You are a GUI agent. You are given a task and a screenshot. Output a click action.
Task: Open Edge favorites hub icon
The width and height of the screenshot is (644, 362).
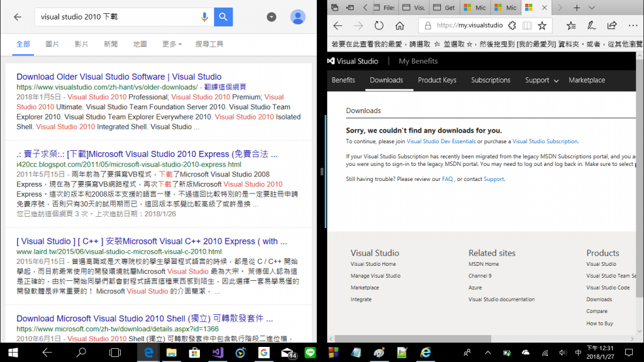click(571, 25)
